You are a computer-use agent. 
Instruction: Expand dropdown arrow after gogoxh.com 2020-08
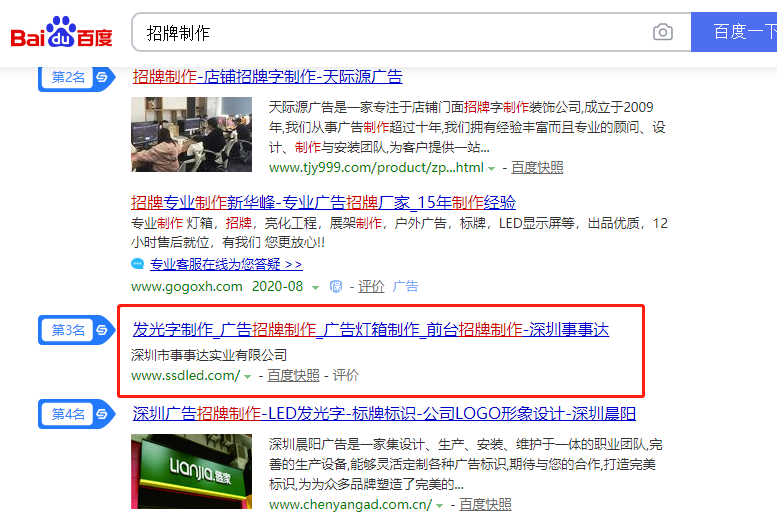pyautogui.click(x=315, y=288)
